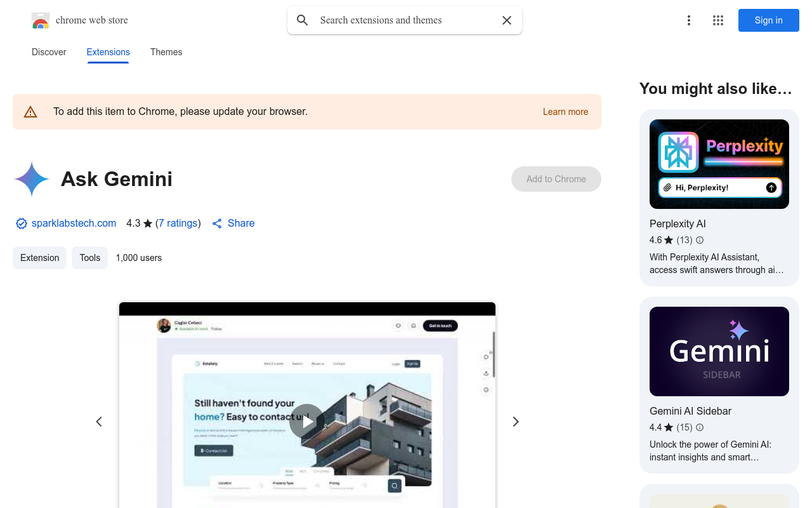Show the previous screenshot with left chevron
This screenshot has height=508, width=812.
point(99,422)
